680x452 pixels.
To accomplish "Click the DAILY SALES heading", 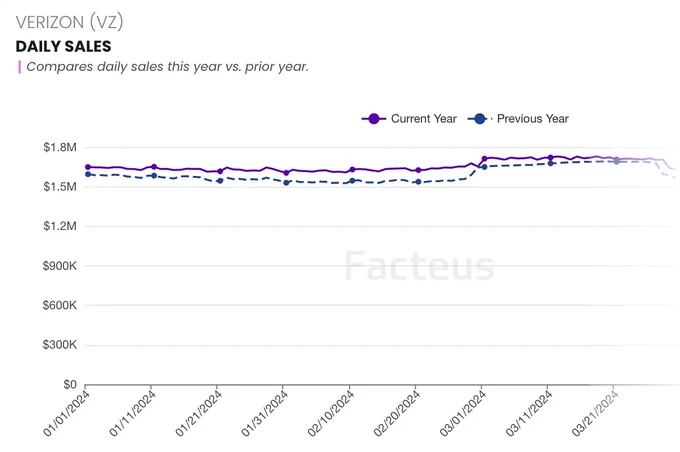I will (x=64, y=46).
